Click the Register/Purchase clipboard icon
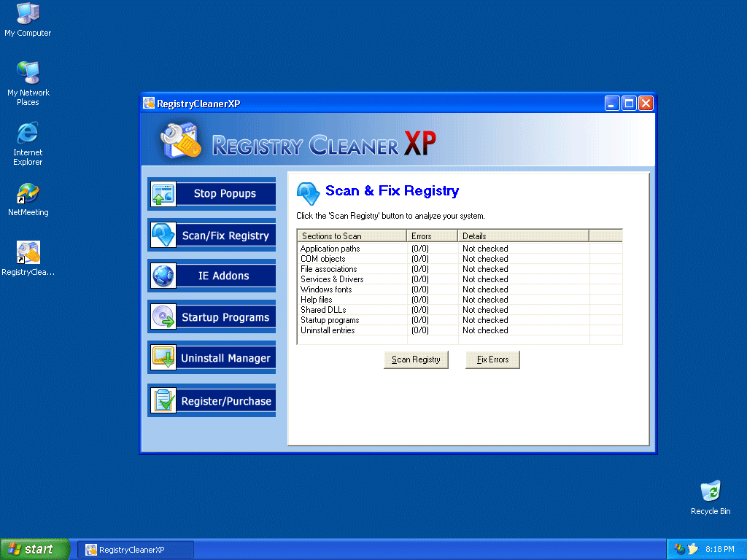Screen dimensions: 747x560 click(163, 400)
